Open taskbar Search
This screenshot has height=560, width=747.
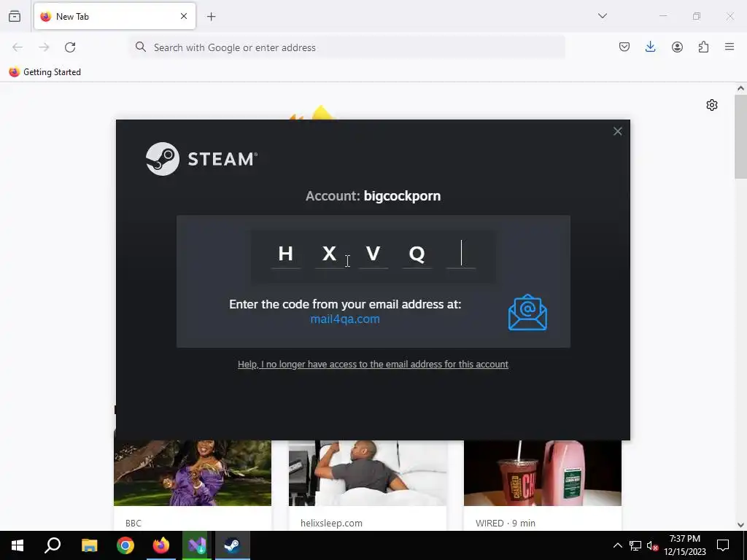click(x=53, y=545)
